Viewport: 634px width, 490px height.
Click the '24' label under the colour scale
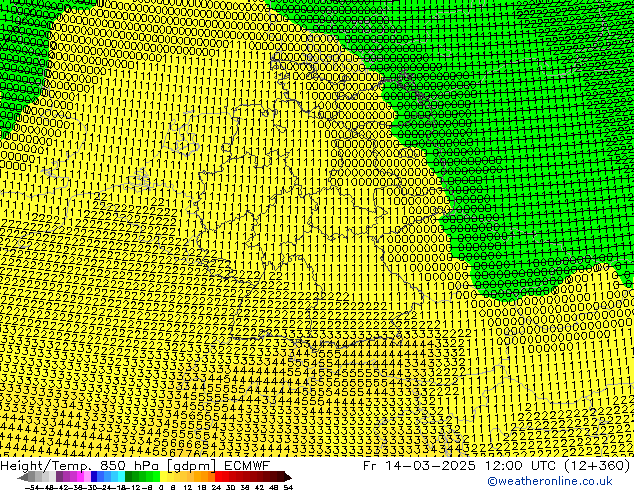coord(216,488)
